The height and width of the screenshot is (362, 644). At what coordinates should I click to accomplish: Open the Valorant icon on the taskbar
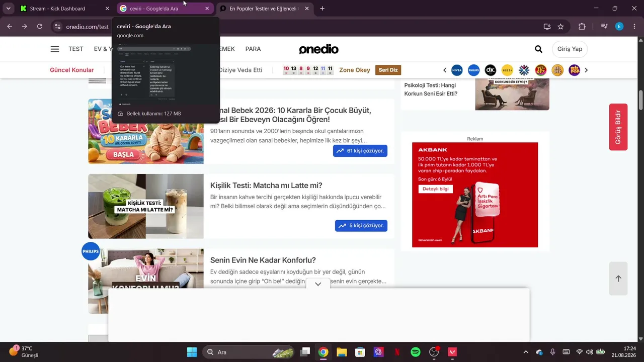[x=452, y=352]
